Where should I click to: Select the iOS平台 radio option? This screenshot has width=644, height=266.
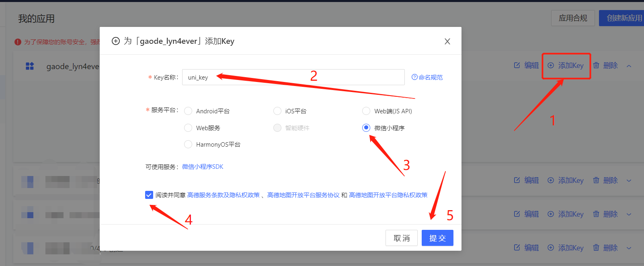tap(277, 111)
